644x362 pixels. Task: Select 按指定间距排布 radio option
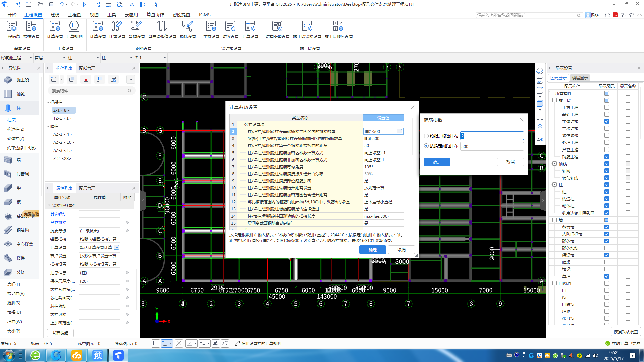[x=426, y=146]
